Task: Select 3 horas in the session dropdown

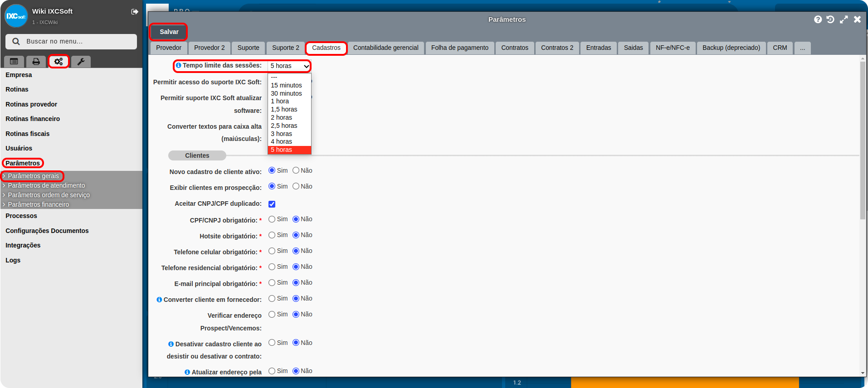Action: (289, 134)
